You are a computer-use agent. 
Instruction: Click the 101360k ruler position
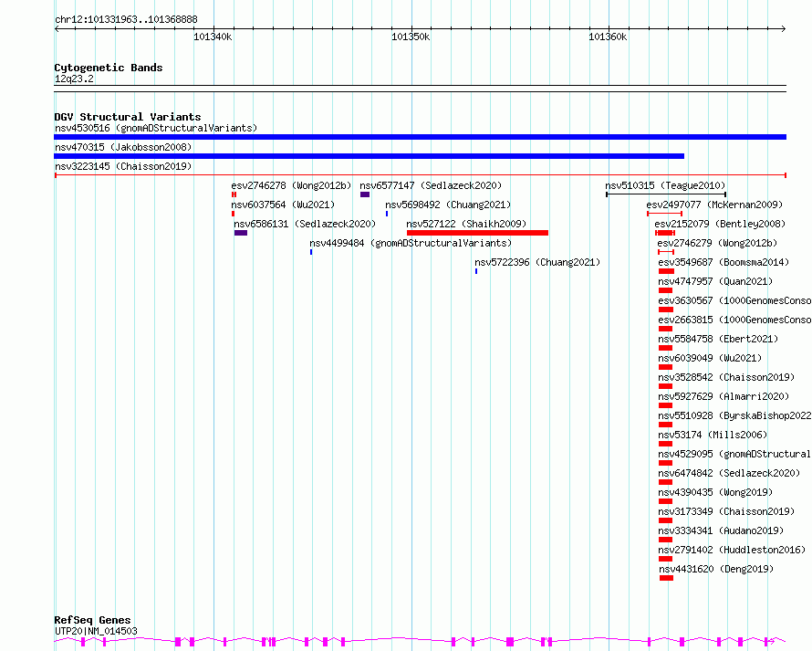pyautogui.click(x=608, y=37)
